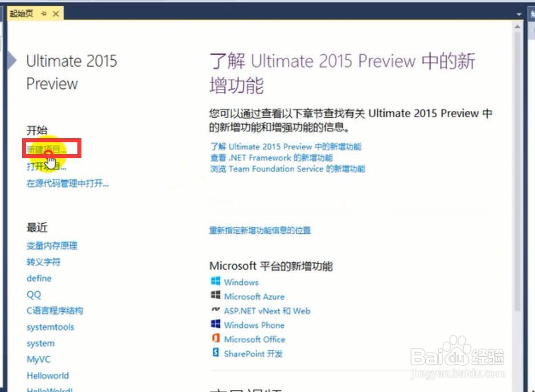
Task: Open recent project 转义字符
Action: [x=43, y=262]
